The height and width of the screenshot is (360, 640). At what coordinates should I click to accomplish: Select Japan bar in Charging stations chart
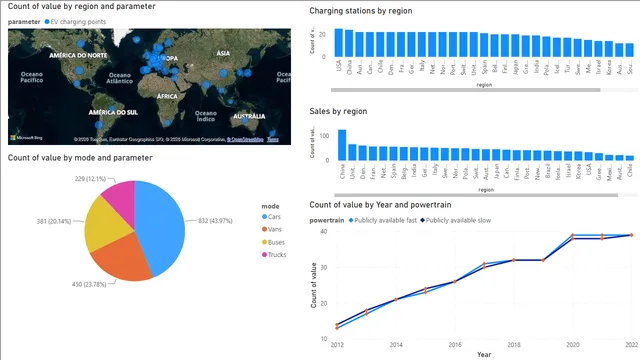point(515,45)
